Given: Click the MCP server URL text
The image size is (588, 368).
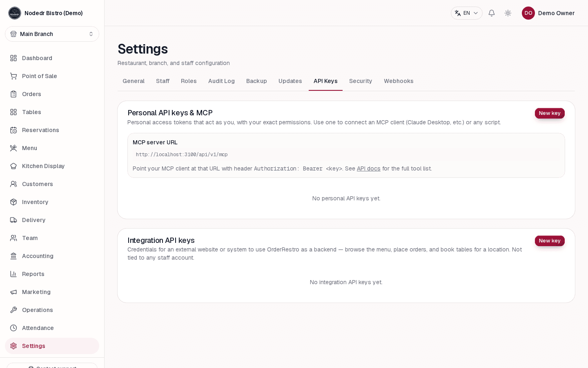Looking at the screenshot, I should pyautogui.click(x=182, y=155).
